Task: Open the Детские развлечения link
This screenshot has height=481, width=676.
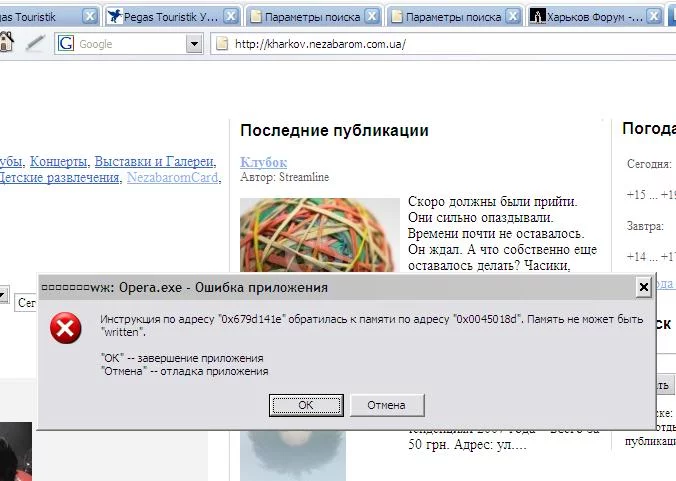Action: [x=59, y=178]
